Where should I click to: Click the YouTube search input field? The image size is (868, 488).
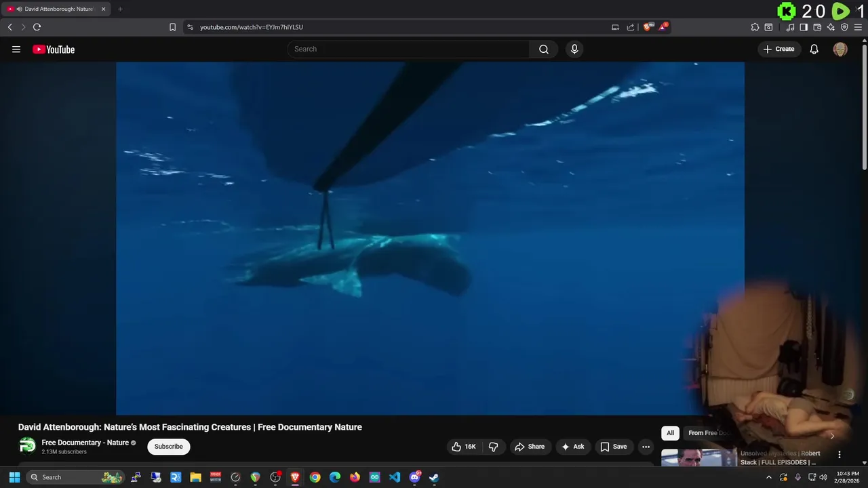point(409,49)
